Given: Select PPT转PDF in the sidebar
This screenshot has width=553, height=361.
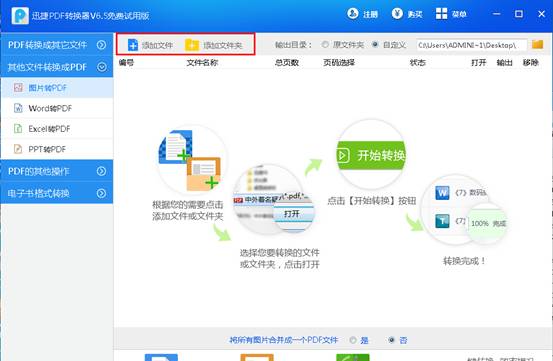Looking at the screenshot, I should pos(57,149).
